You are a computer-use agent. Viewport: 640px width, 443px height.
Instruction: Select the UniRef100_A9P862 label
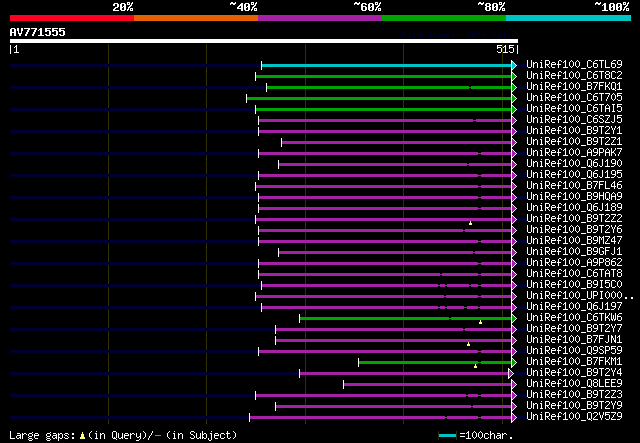[574, 263]
